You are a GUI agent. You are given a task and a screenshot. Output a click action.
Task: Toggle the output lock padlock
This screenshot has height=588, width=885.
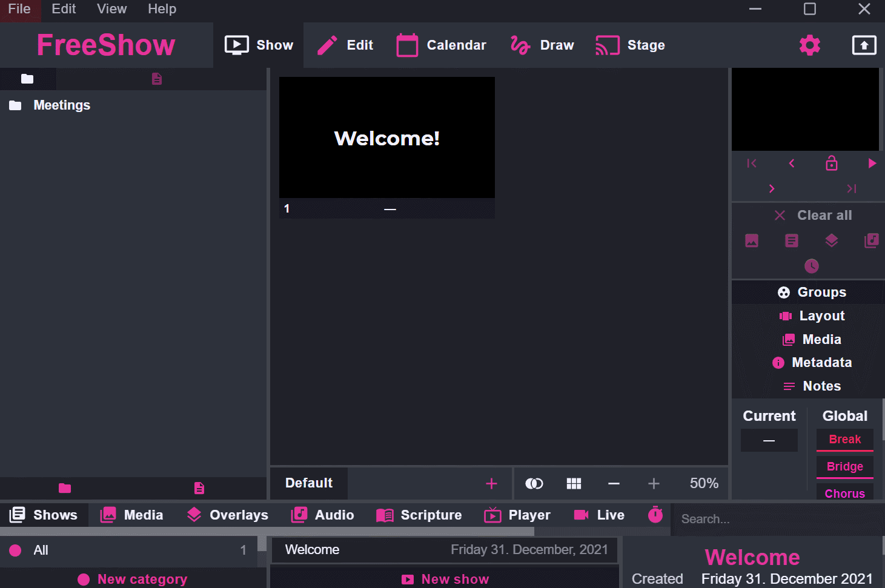pos(831,164)
